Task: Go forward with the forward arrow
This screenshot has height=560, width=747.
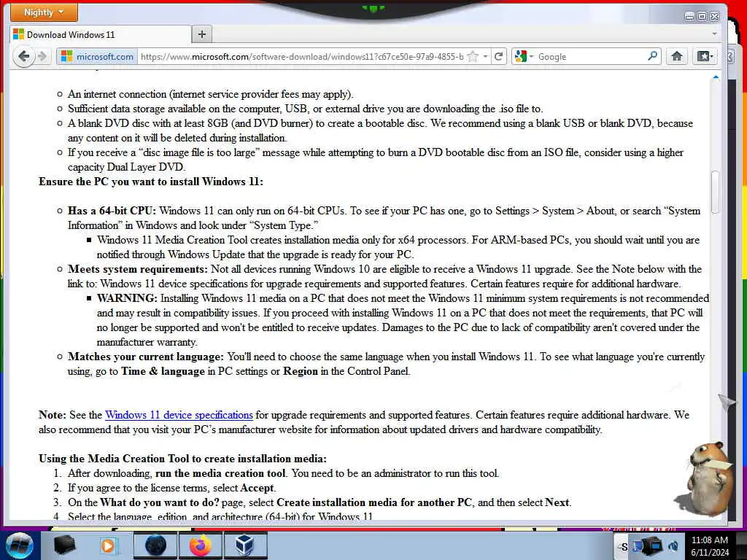Action: click(42, 56)
